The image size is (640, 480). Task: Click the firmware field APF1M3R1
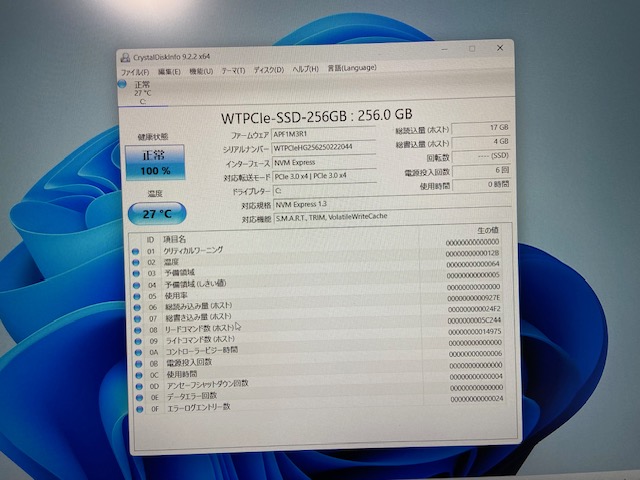323,134
